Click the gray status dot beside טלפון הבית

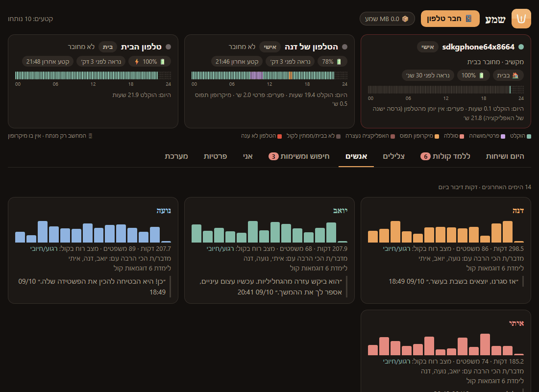tap(169, 47)
